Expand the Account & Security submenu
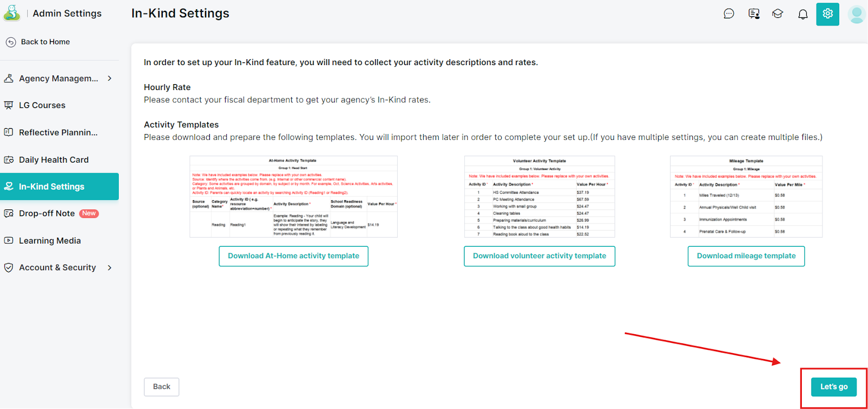This screenshot has height=409, width=868. coord(110,267)
